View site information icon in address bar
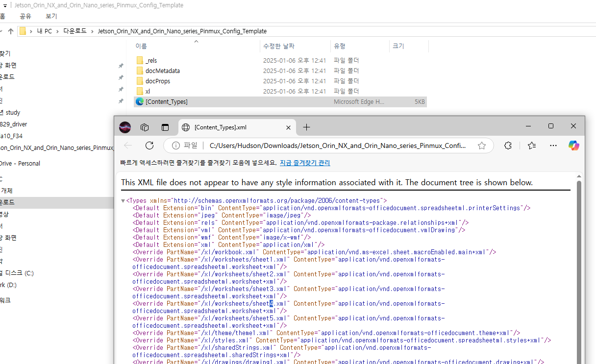Viewport: 596px width, 364px height. click(x=176, y=146)
